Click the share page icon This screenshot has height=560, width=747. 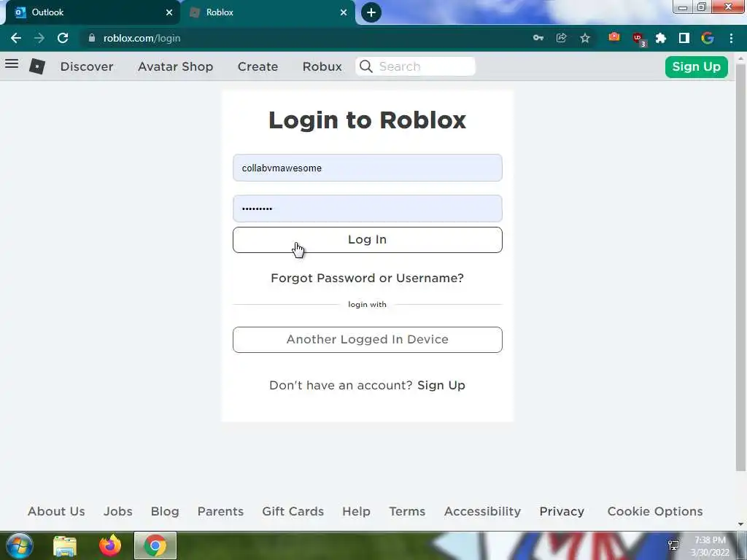click(x=562, y=38)
